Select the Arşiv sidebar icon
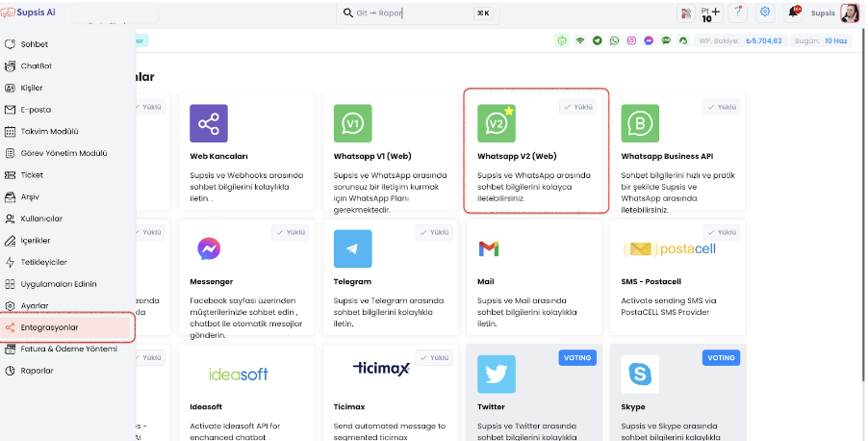 10,196
